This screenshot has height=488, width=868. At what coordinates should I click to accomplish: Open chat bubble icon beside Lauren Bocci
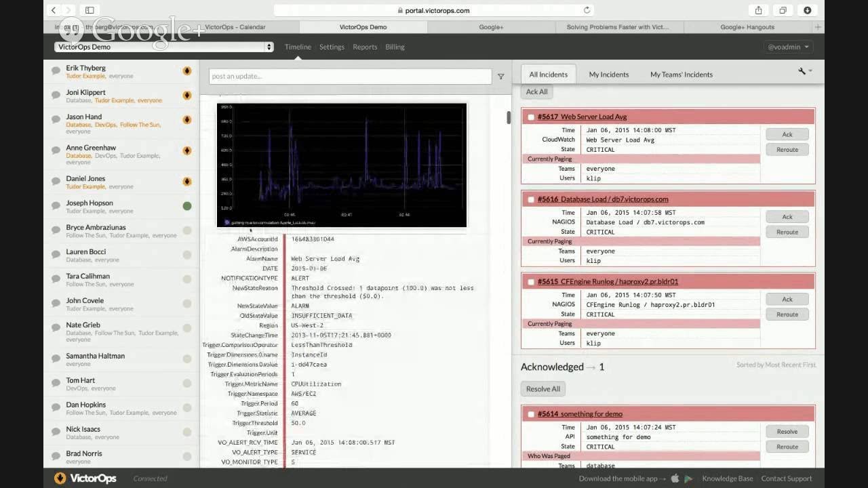point(56,255)
